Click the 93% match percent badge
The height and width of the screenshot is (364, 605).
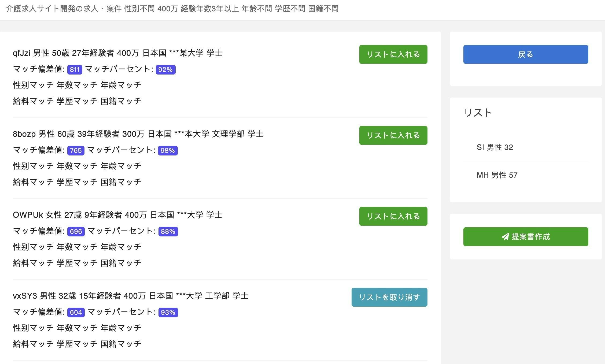(168, 313)
